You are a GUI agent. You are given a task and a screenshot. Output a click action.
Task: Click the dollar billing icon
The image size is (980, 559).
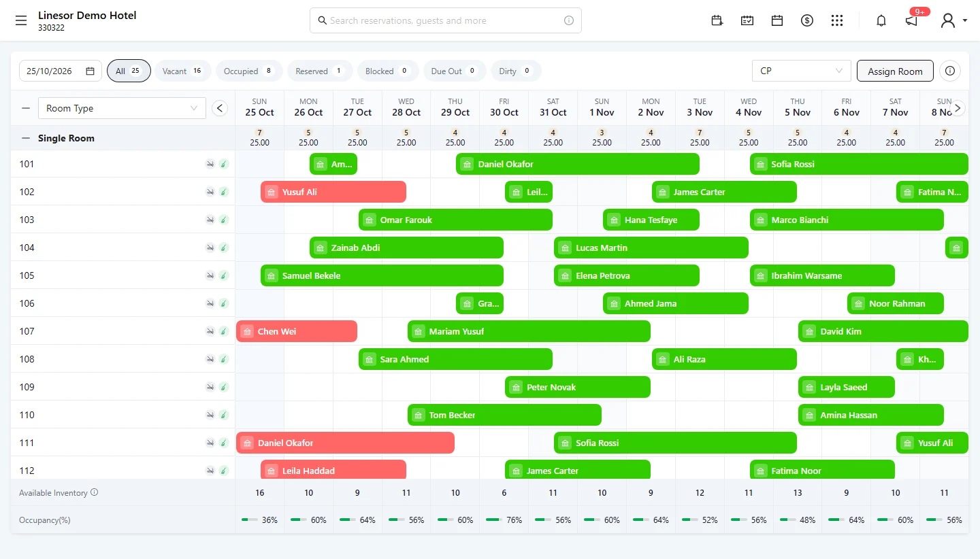pos(807,20)
